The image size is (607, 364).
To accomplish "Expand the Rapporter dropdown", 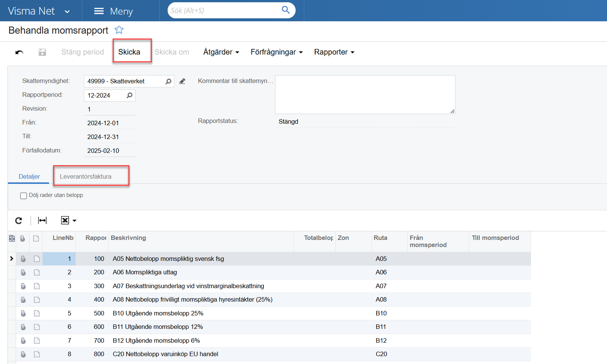I will pos(334,52).
